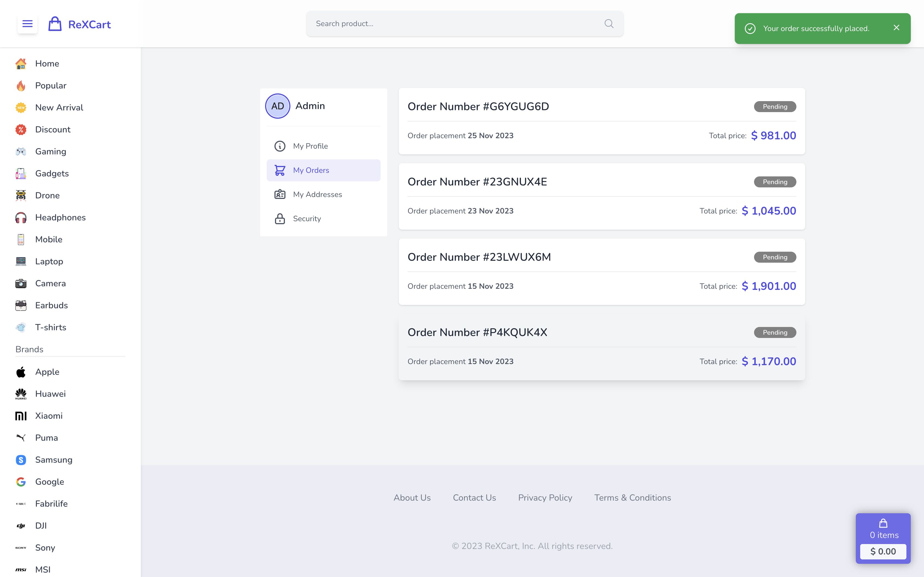Click the Apple brand logo

click(x=21, y=372)
